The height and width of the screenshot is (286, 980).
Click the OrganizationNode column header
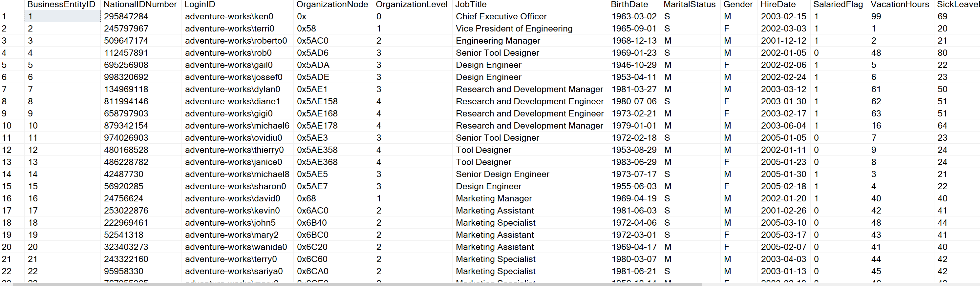click(x=332, y=5)
